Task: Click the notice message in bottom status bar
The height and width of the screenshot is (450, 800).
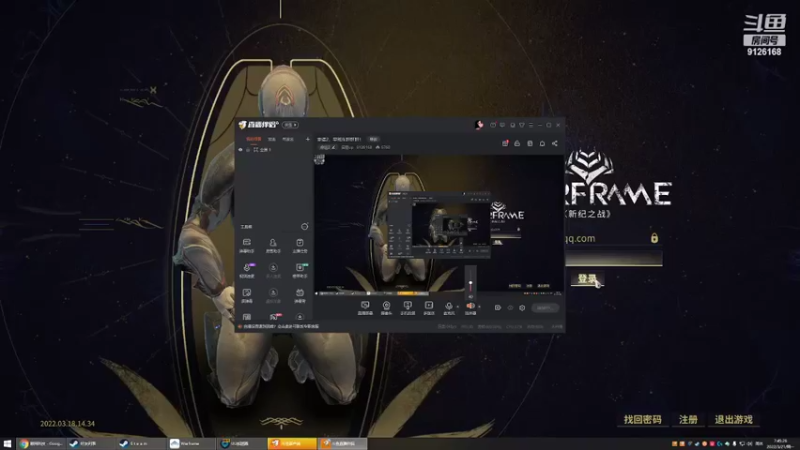Action: 281,327
